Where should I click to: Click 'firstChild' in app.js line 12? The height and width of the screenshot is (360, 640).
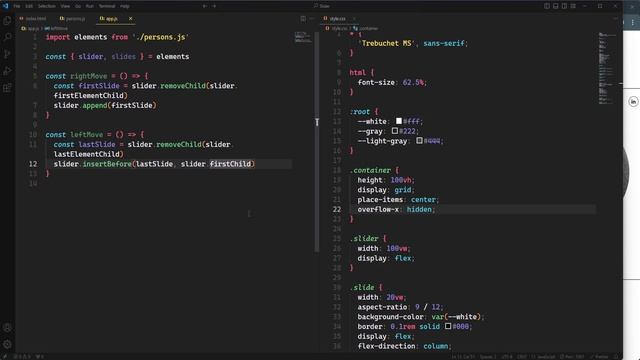(x=230, y=164)
